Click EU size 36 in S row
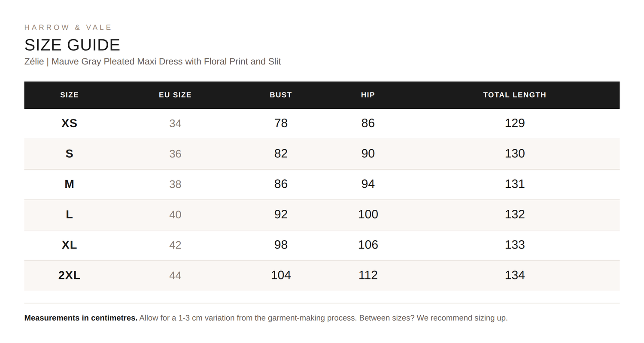Viewport: 644px width, 343px height. point(175,154)
